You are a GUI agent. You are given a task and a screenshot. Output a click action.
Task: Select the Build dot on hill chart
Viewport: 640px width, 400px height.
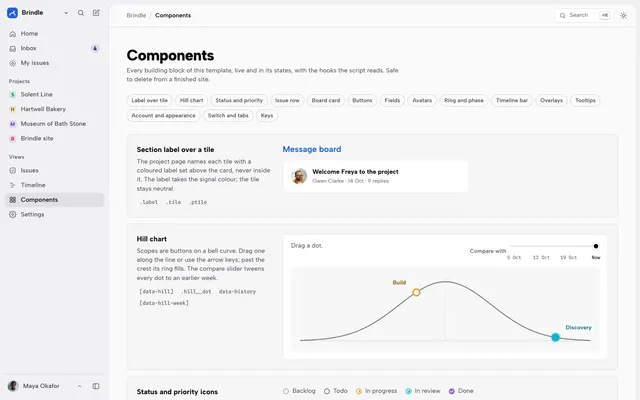point(416,292)
